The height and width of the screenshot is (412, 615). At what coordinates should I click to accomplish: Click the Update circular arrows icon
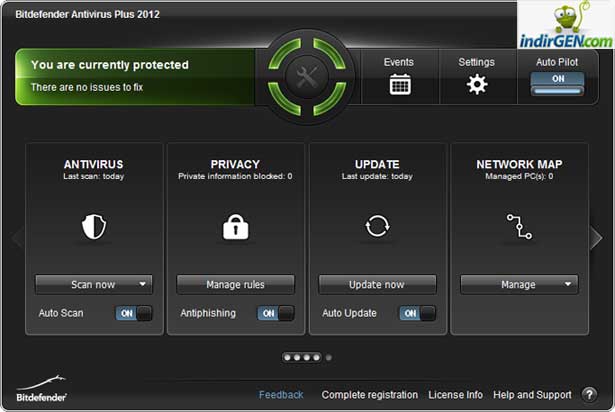point(377,226)
